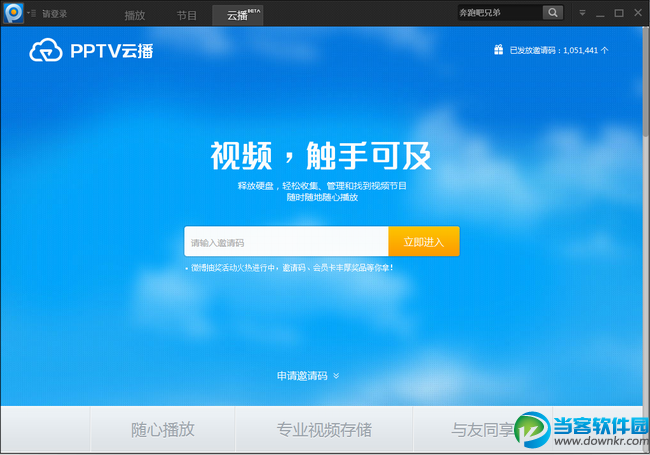Minimize the PPTV window
This screenshot has height=455, width=650.
click(600, 14)
